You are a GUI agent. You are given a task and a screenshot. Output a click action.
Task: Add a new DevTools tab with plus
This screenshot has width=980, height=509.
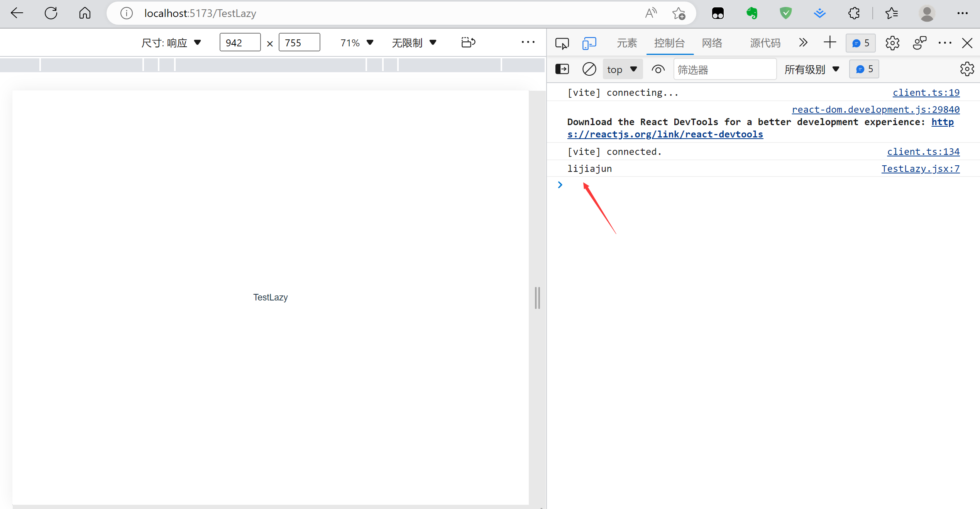tap(830, 42)
